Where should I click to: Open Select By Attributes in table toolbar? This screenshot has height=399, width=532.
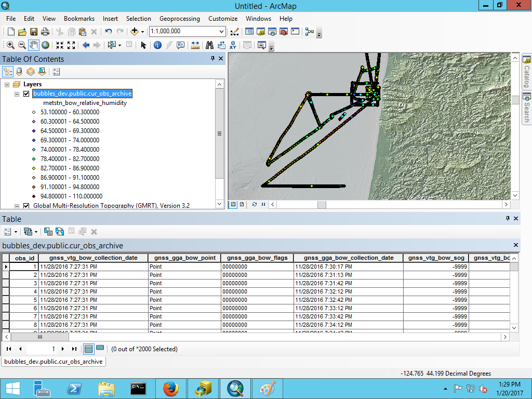click(x=48, y=232)
